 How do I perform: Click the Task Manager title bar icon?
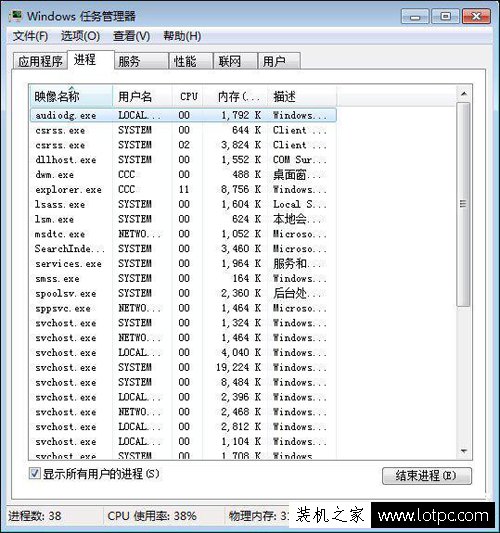pos(16,16)
